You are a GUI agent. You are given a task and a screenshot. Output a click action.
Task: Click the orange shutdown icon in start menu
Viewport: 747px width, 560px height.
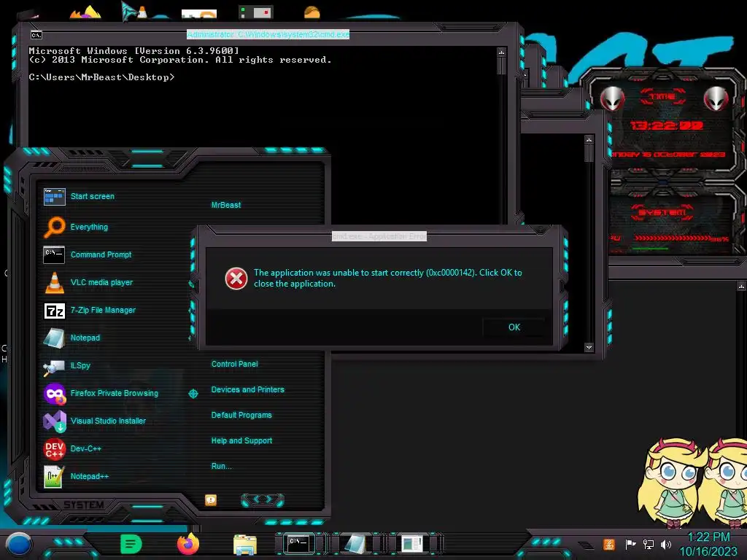211,500
